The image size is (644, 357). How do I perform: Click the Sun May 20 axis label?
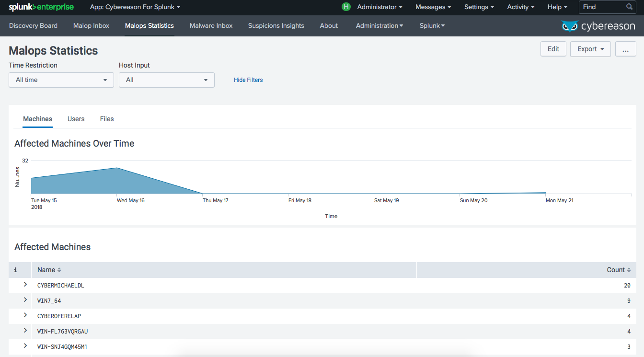tap(473, 200)
